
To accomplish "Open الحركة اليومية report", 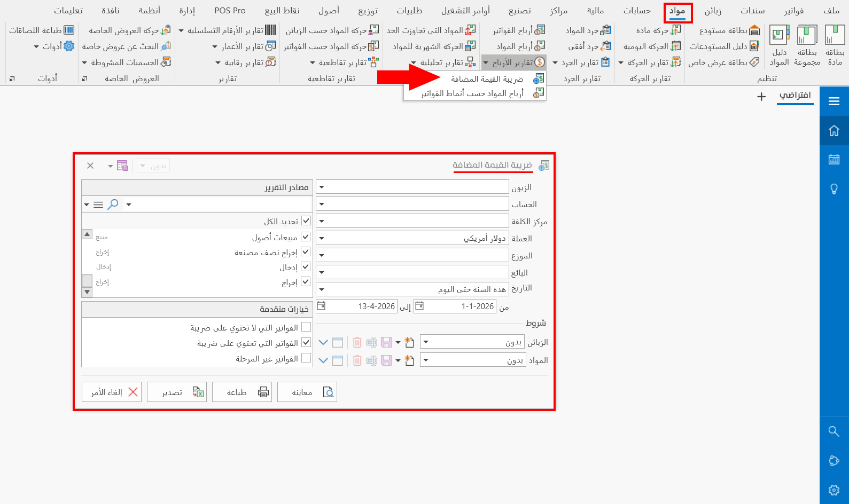I will click(x=652, y=46).
